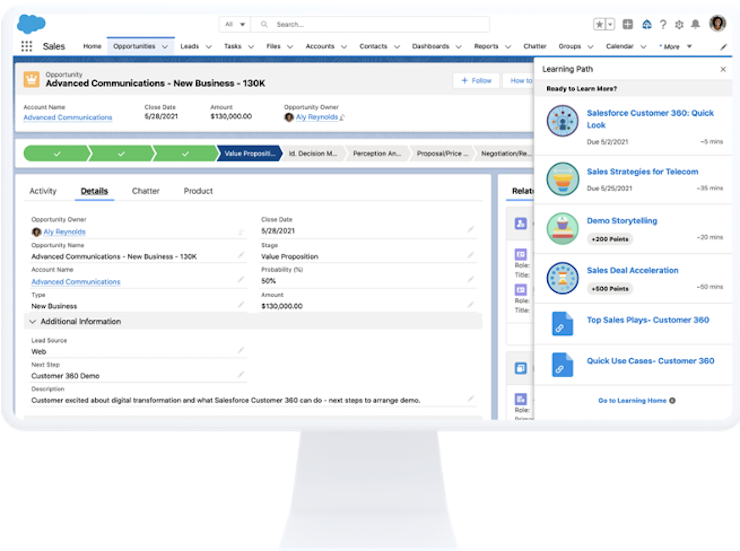Expand the Leads tab dropdown chevron
The height and width of the screenshot is (551, 740).
tap(209, 47)
